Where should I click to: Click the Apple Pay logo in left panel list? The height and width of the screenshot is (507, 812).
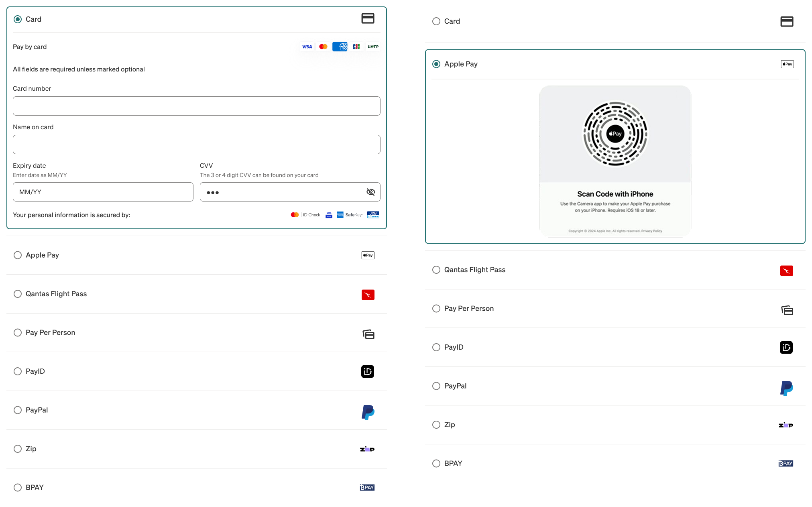point(368,255)
